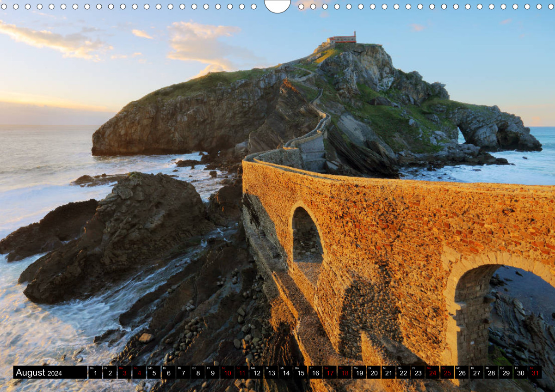Select Thursday, August 1 date cell
Screen dimensions: 555x392
pyautogui.click(x=95, y=373)
